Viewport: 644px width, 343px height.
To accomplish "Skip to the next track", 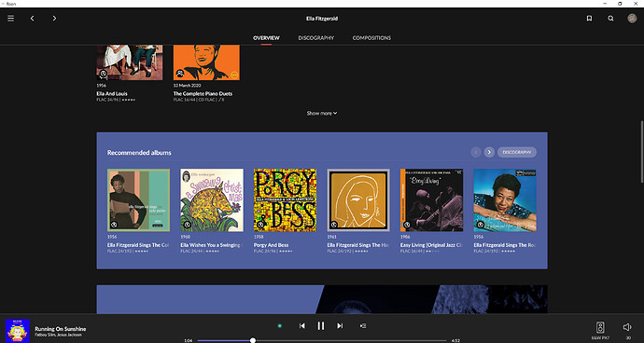I will point(340,326).
